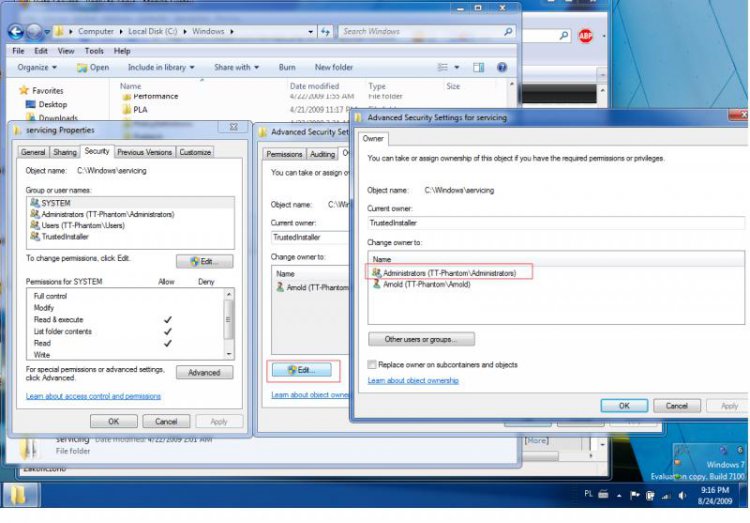
Task: Expand the Windows breadcrumb arrow in address bar
Action: click(232, 32)
